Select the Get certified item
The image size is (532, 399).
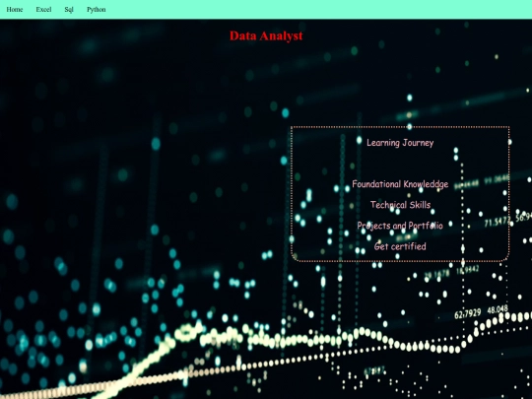click(400, 246)
